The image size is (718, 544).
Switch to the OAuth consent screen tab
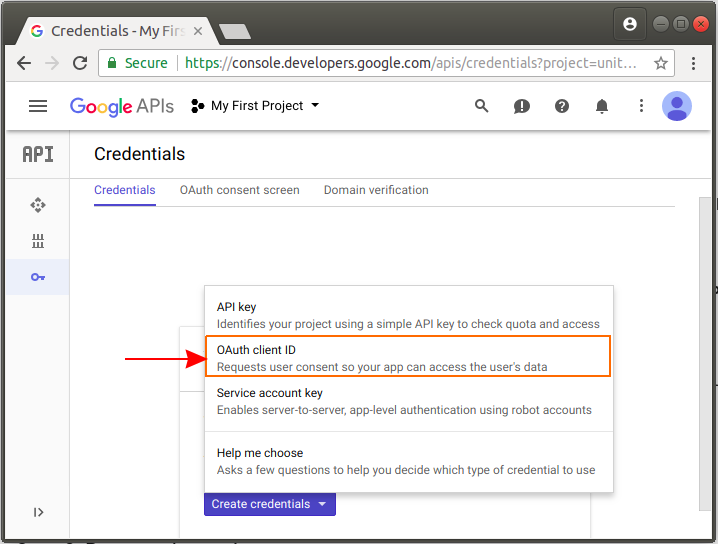pos(239,190)
